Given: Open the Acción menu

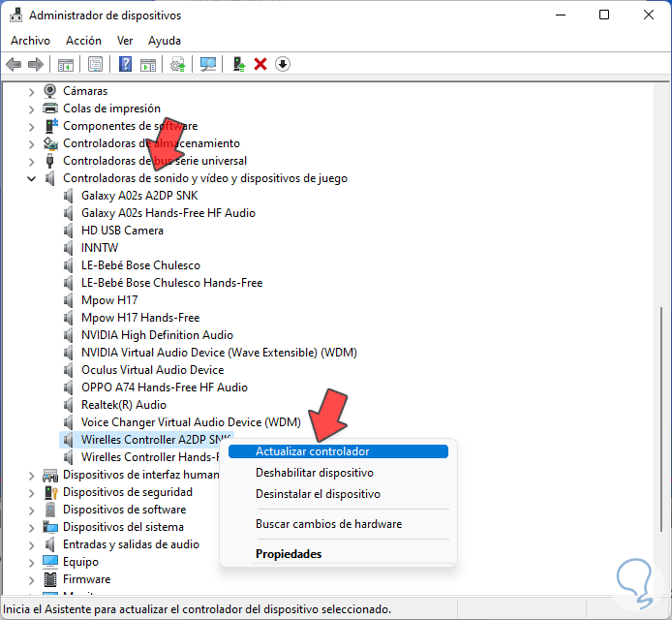Looking at the screenshot, I should (x=83, y=41).
